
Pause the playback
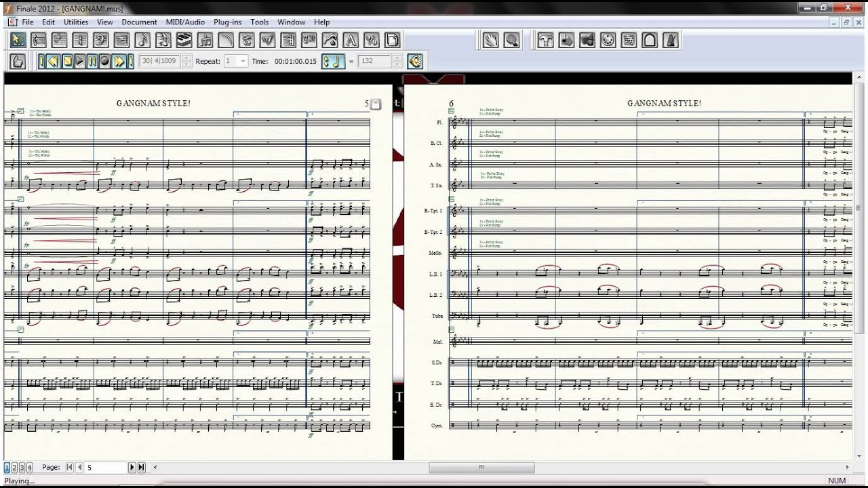point(92,61)
